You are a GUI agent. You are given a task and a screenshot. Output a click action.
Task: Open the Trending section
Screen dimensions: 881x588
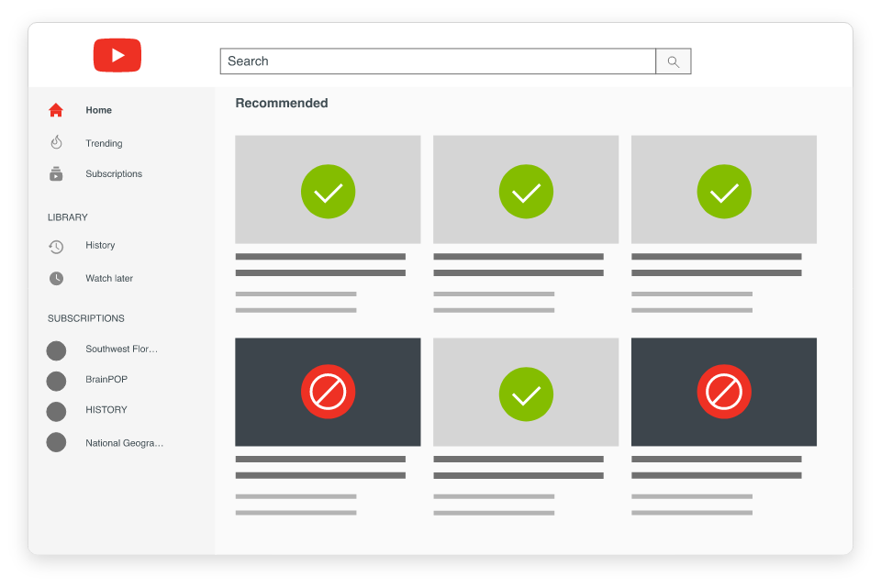[104, 143]
